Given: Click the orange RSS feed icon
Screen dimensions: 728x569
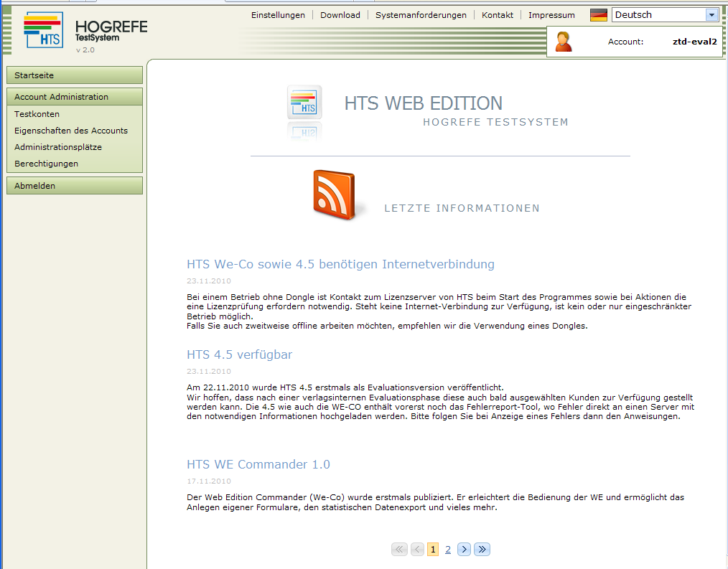Looking at the screenshot, I should tap(334, 194).
